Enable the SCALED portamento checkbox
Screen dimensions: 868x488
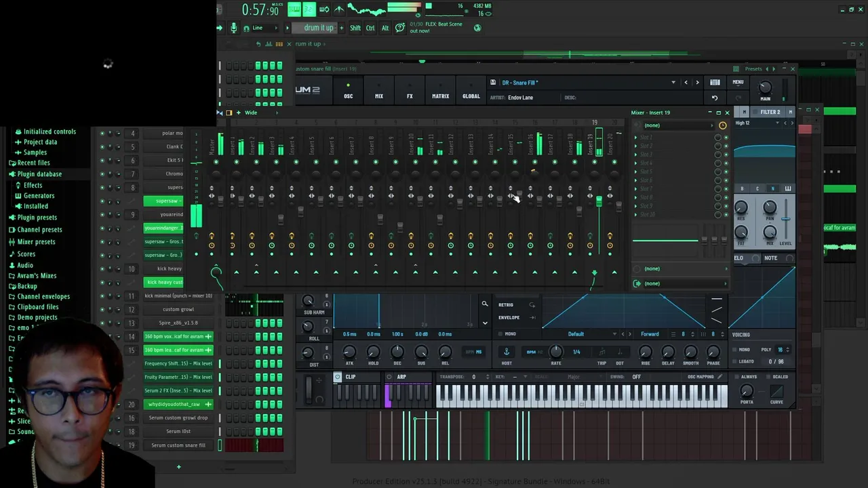767,377
